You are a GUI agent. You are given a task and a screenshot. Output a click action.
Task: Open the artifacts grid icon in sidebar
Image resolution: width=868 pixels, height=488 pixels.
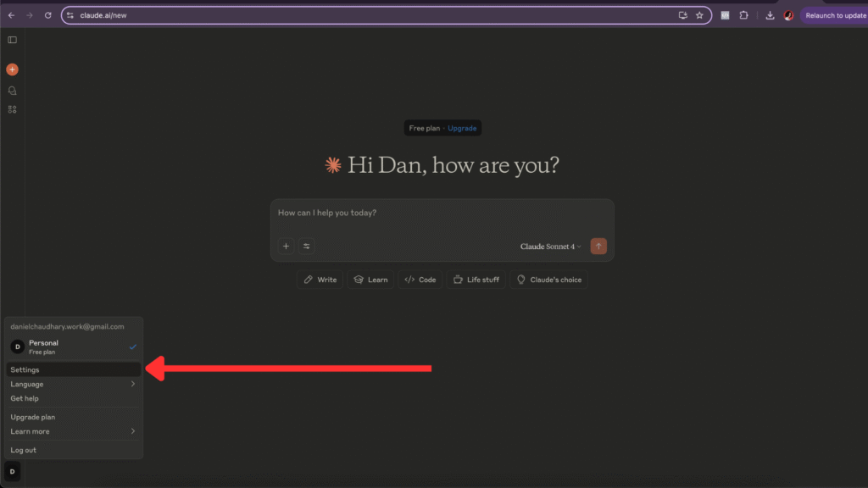pyautogui.click(x=12, y=109)
